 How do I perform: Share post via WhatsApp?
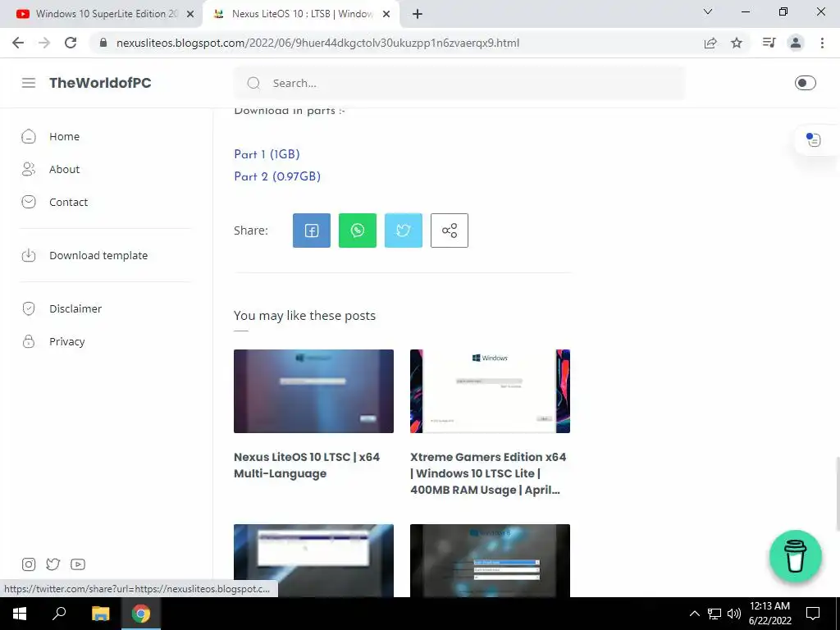coord(358,231)
